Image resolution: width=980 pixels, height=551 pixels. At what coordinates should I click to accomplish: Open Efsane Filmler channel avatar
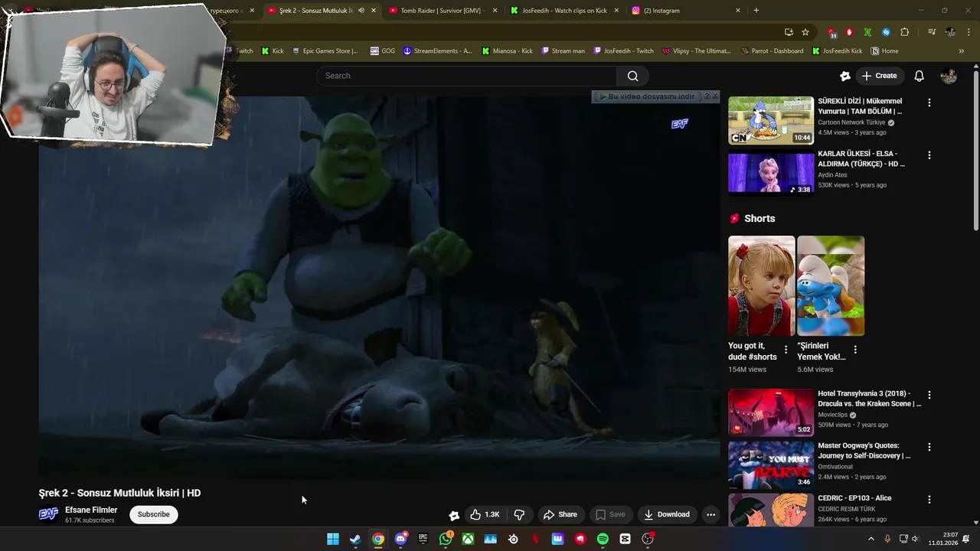coord(48,514)
